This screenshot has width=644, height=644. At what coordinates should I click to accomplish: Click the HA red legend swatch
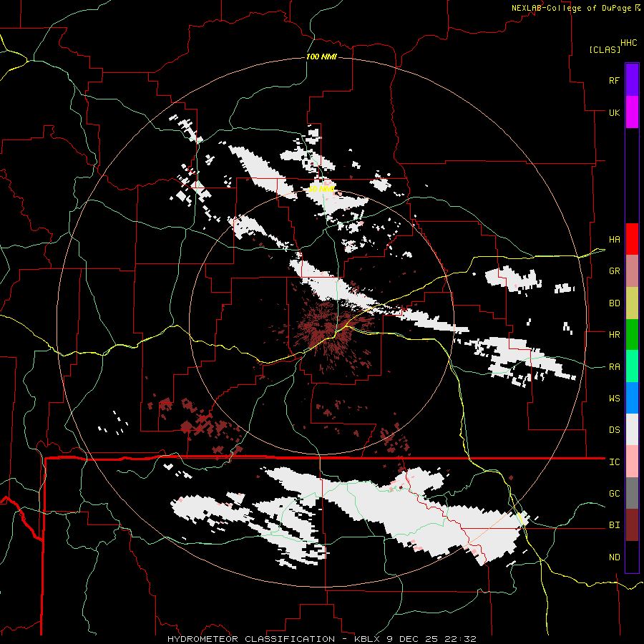coord(632,239)
